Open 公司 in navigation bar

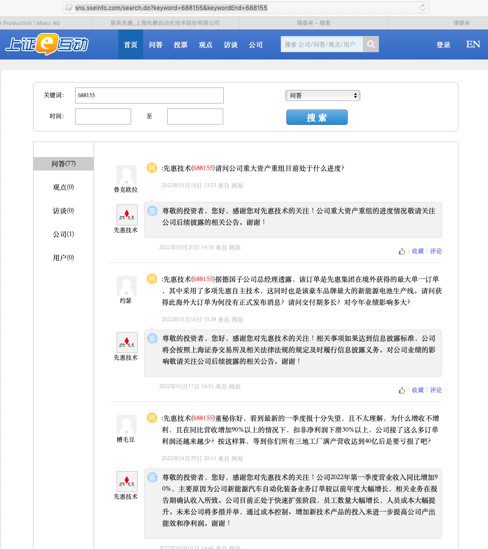[x=256, y=44]
